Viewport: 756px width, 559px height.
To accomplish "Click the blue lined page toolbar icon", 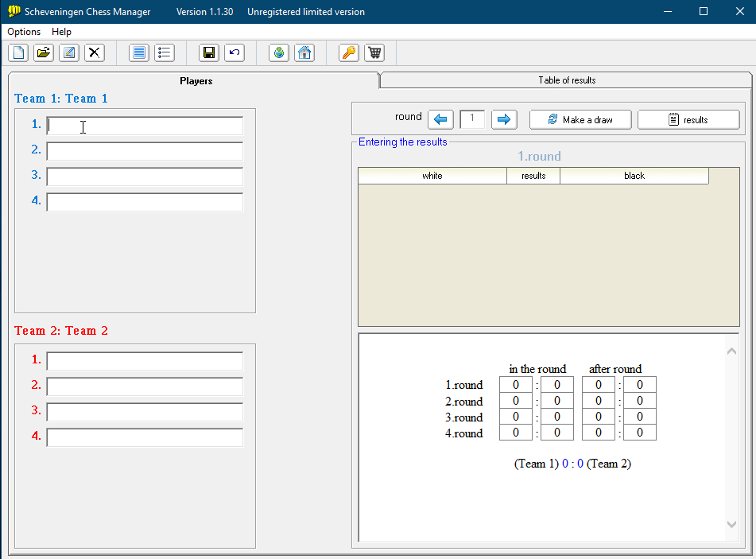I will (x=139, y=52).
